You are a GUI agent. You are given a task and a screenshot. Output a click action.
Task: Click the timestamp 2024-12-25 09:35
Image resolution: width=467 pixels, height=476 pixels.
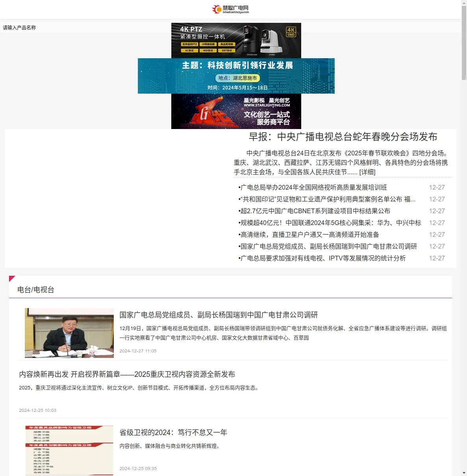(x=138, y=469)
